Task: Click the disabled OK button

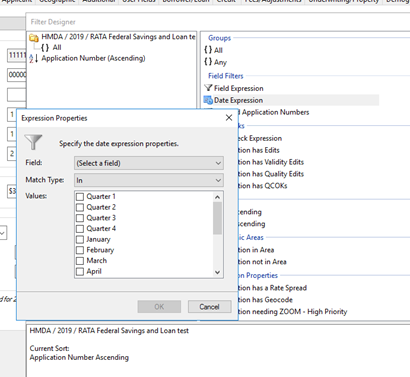Action: click(x=159, y=307)
